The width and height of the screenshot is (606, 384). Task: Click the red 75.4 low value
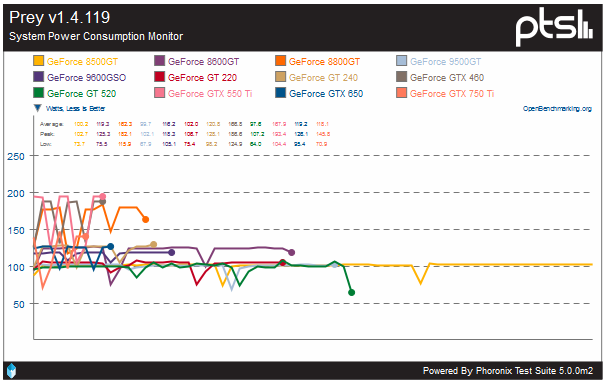pyautogui.click(x=189, y=144)
